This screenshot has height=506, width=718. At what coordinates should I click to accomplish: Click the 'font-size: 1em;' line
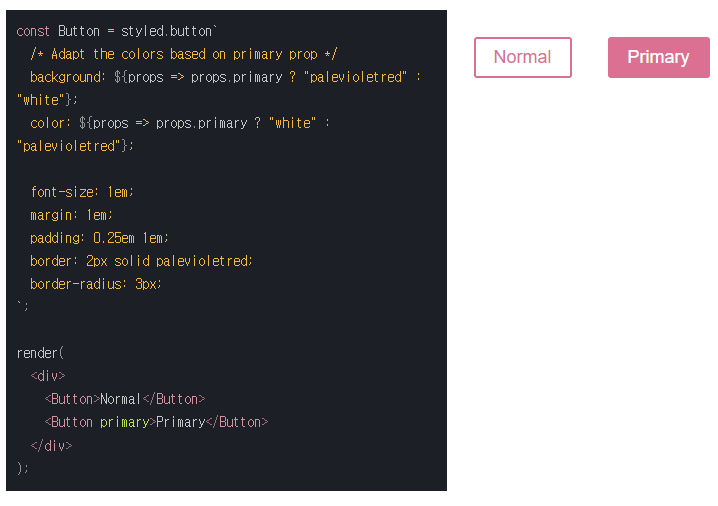click(x=82, y=192)
